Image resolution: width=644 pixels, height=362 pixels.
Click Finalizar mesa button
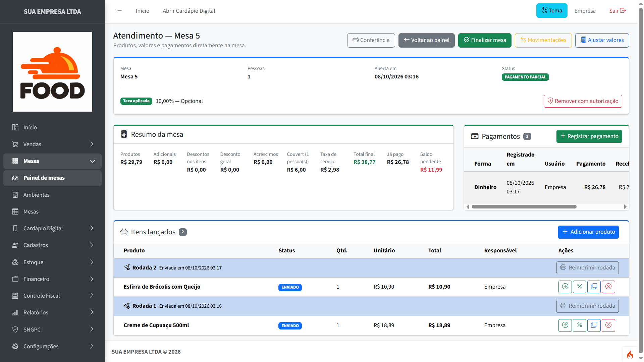point(485,40)
